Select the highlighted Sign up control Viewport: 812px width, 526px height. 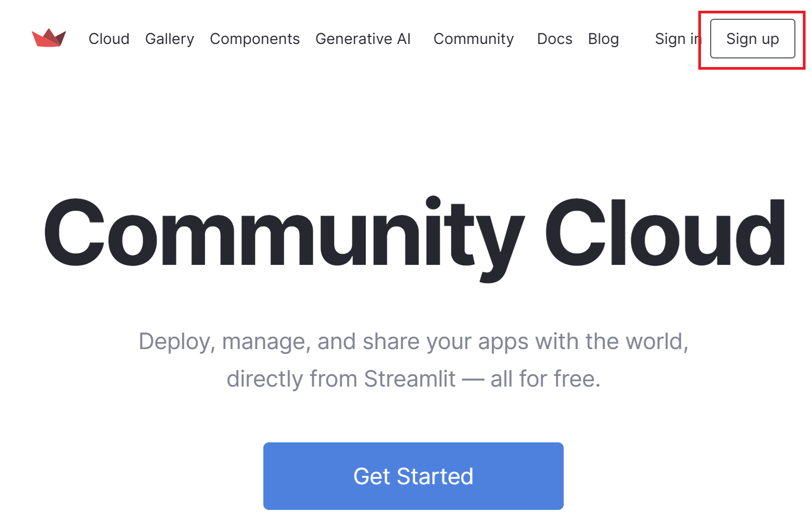752,38
